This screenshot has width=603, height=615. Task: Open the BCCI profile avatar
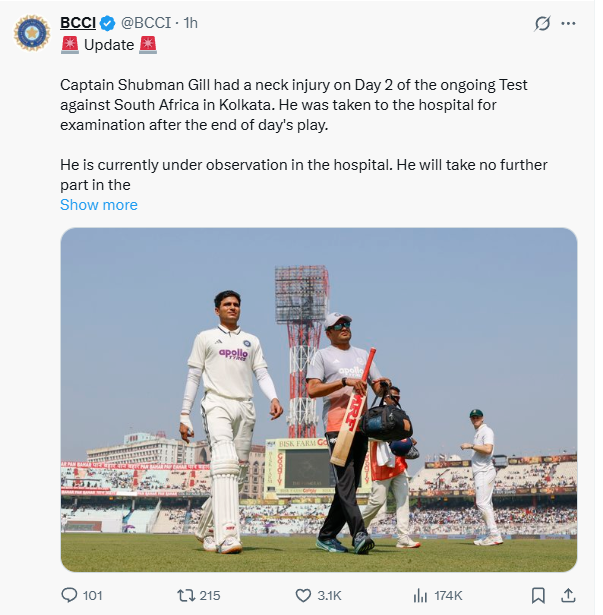click(32, 32)
